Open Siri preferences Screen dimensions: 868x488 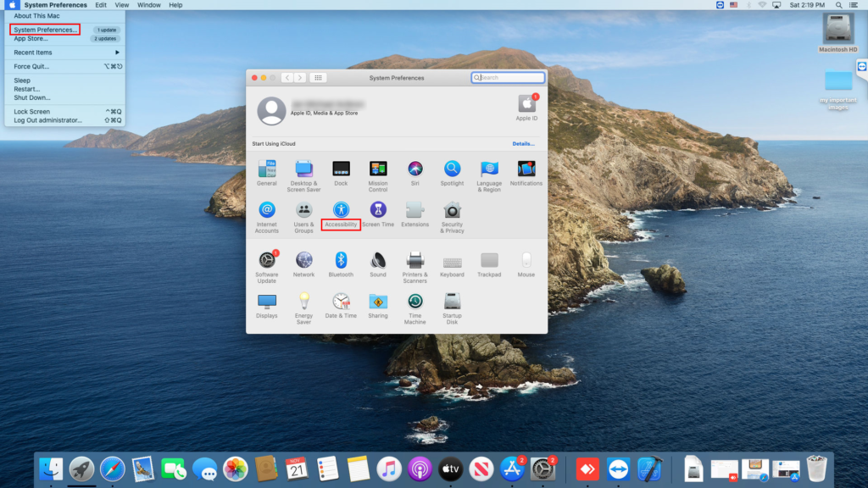point(415,169)
